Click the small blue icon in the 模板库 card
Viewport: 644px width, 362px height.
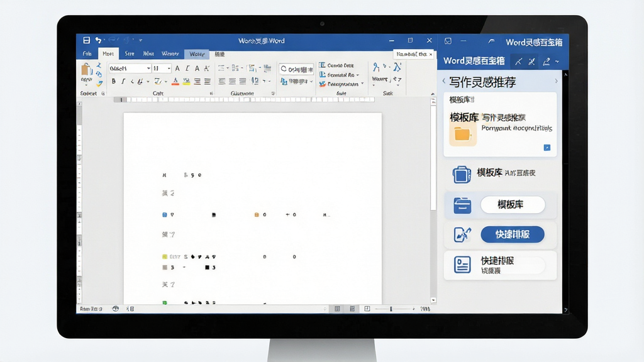(547, 147)
